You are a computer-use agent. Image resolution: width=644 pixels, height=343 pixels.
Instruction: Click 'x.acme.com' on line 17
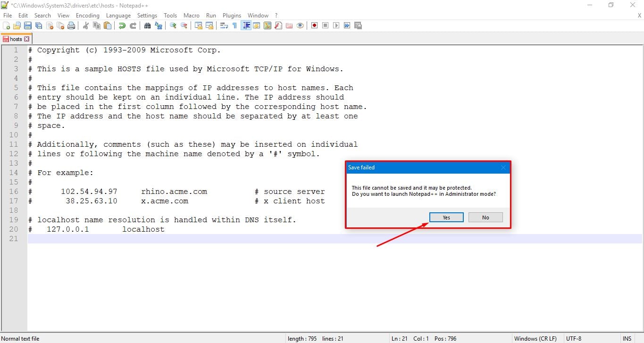pos(165,201)
